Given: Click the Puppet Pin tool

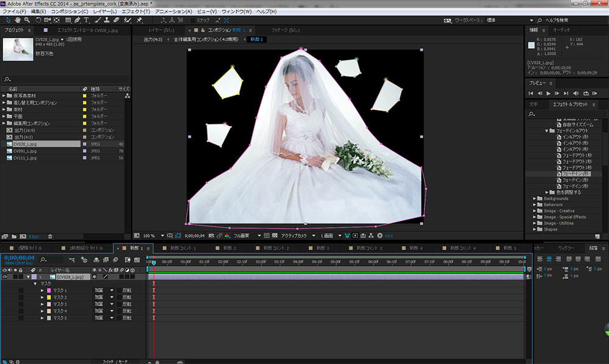Looking at the screenshot, I should [x=138, y=20].
